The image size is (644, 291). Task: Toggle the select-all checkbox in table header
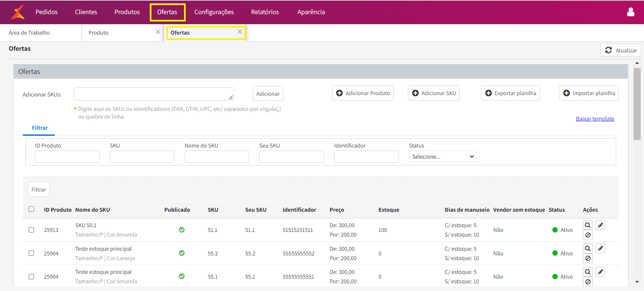coord(31,209)
